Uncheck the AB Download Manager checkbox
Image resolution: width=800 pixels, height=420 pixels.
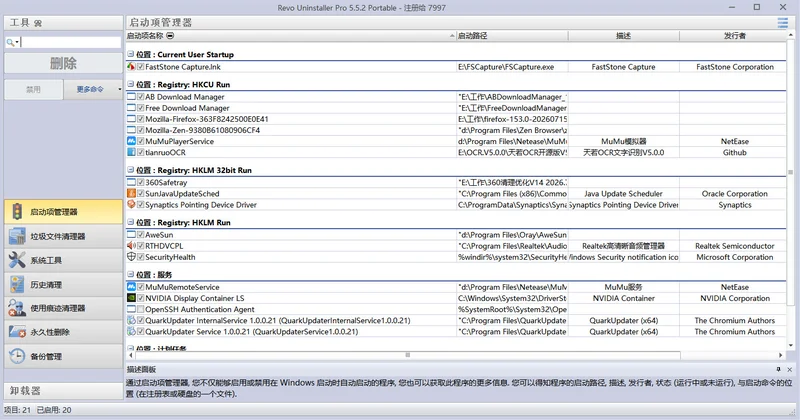[140, 96]
